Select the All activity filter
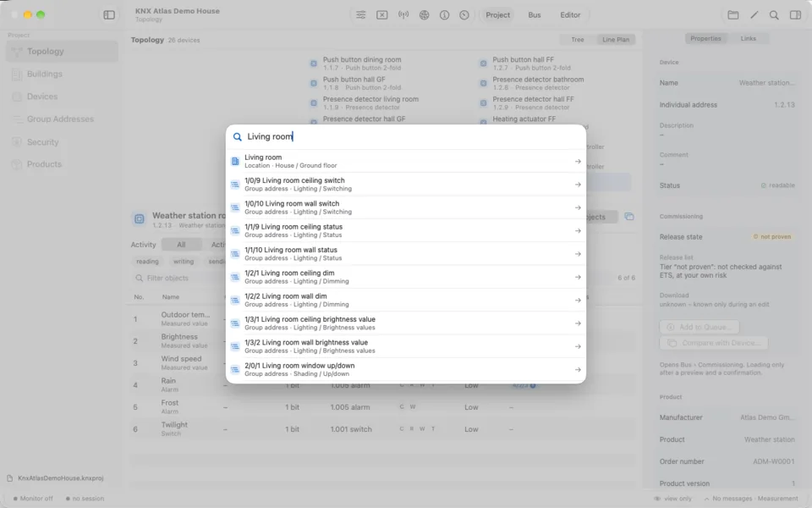The width and height of the screenshot is (812, 508). point(181,245)
